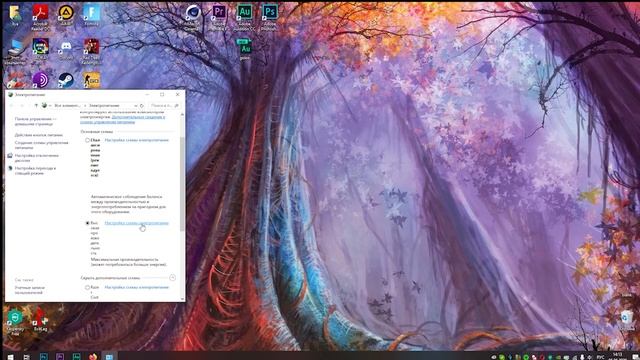640x360 pixels.
Task: Open the address bar history dropdown
Action: (x=136, y=106)
